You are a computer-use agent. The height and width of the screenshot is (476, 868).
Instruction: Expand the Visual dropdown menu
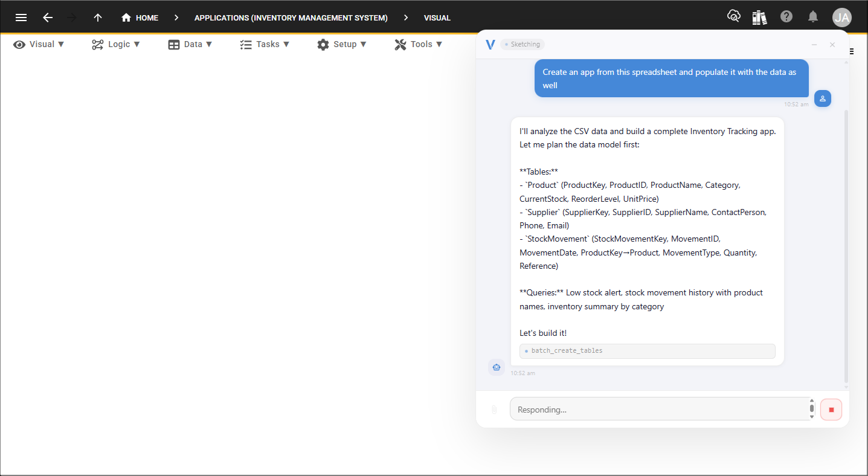coord(39,44)
